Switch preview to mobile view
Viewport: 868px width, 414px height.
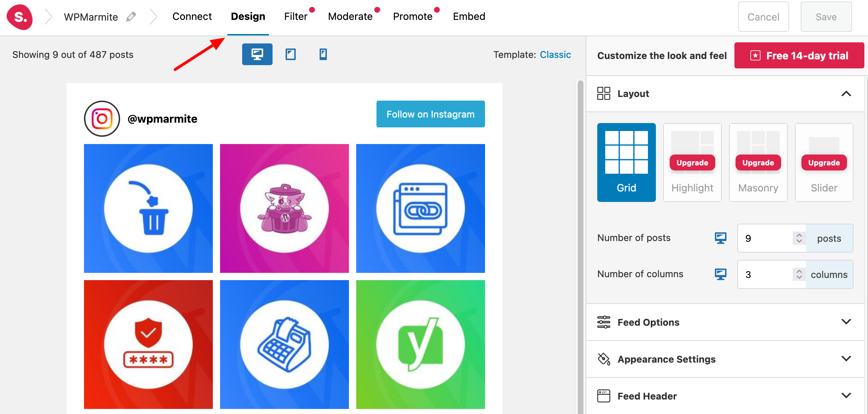(323, 54)
